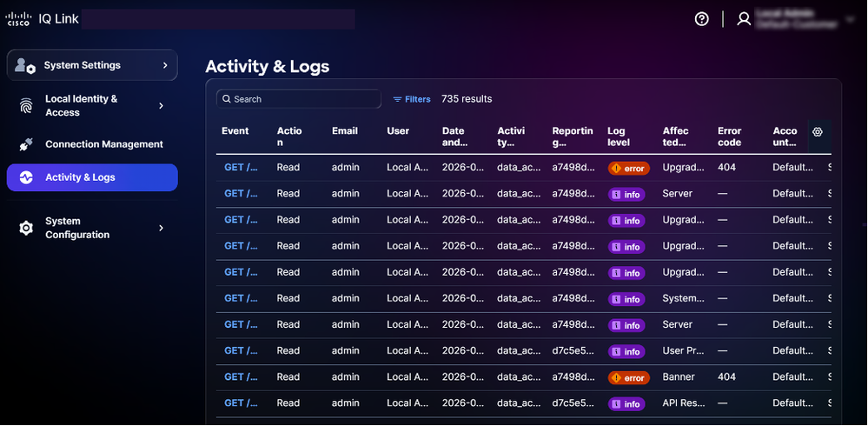Image resolution: width=868 pixels, height=426 pixels.
Task: Click the fingerprint Local Identity icon
Action: (x=26, y=106)
